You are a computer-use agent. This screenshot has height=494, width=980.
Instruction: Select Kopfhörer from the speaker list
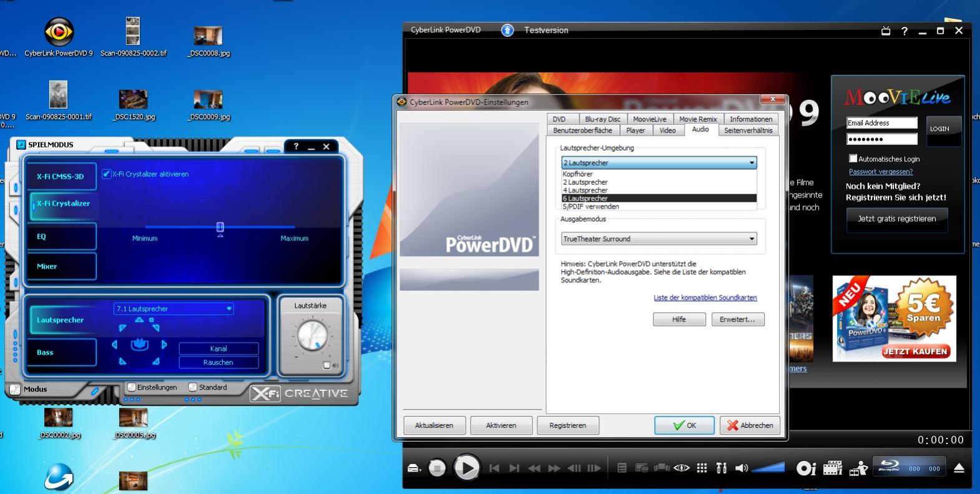pos(659,174)
